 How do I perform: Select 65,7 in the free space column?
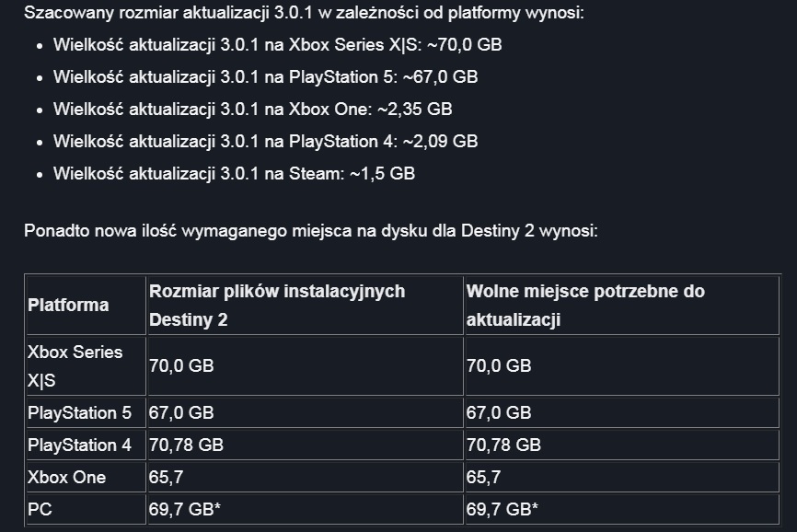pyautogui.click(x=483, y=477)
